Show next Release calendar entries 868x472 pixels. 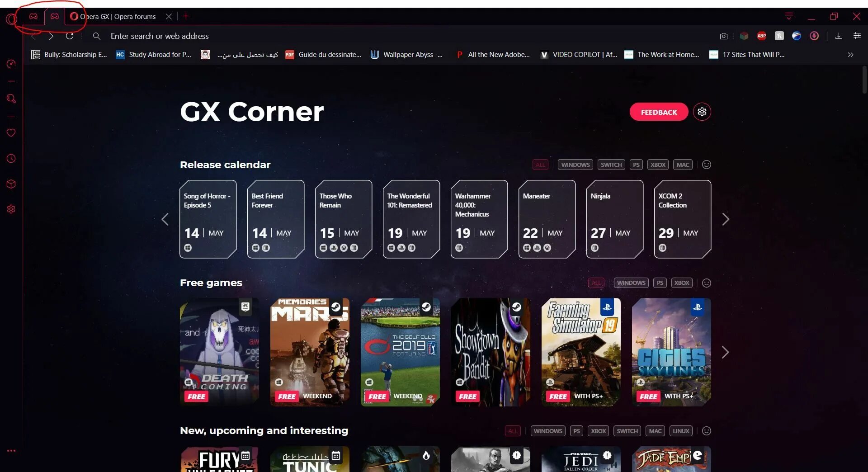coord(726,219)
